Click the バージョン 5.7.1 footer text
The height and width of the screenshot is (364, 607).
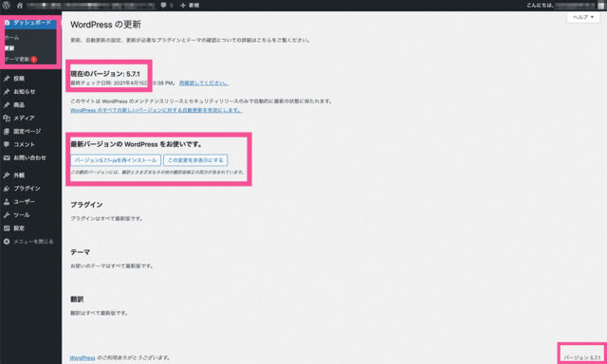pos(581,357)
